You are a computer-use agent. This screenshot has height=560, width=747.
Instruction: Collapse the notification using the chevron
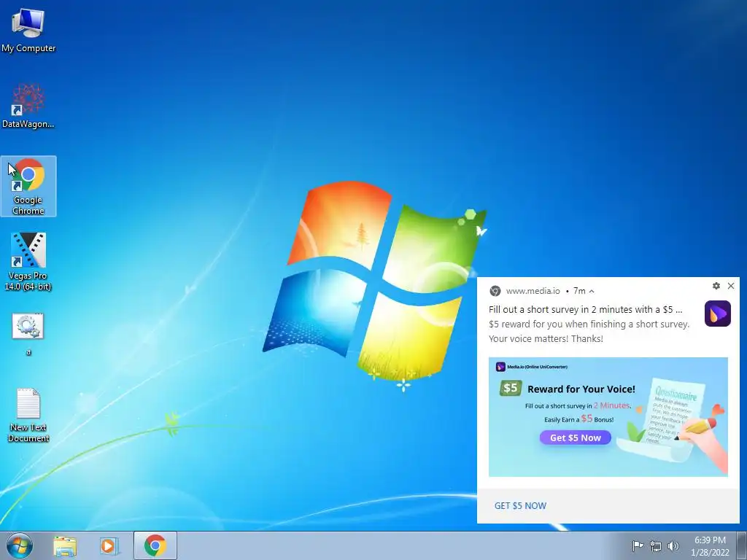click(x=592, y=291)
